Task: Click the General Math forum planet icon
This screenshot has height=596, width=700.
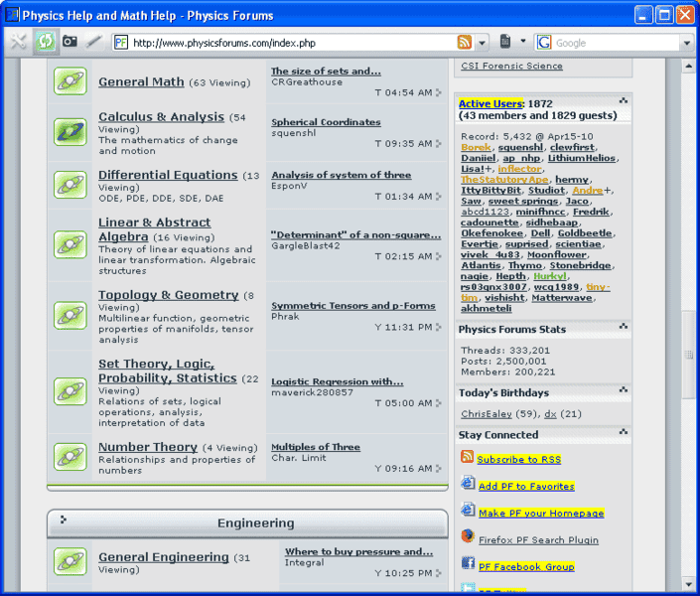Action: coord(70,80)
